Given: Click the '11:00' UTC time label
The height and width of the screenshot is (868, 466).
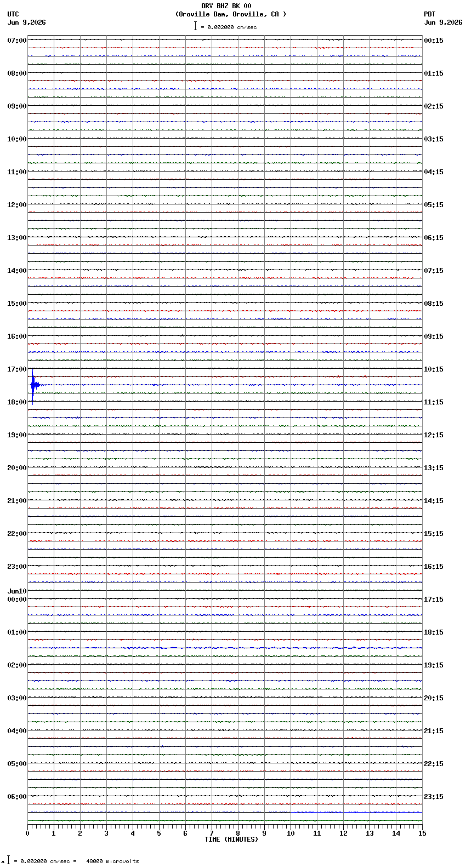Looking at the screenshot, I should [x=17, y=172].
